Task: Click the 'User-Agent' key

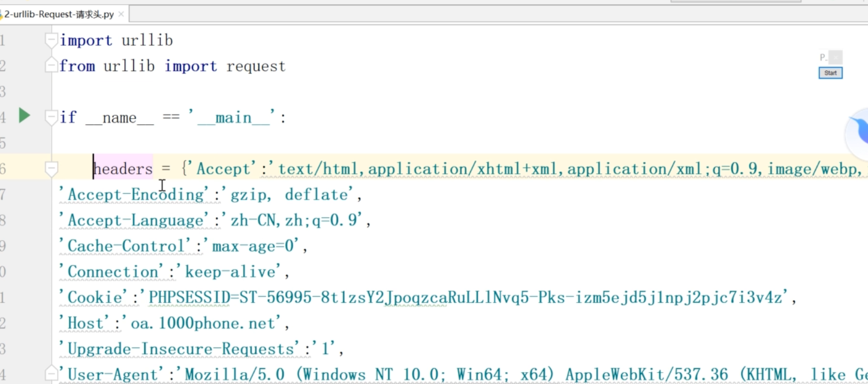Action: [112, 375]
